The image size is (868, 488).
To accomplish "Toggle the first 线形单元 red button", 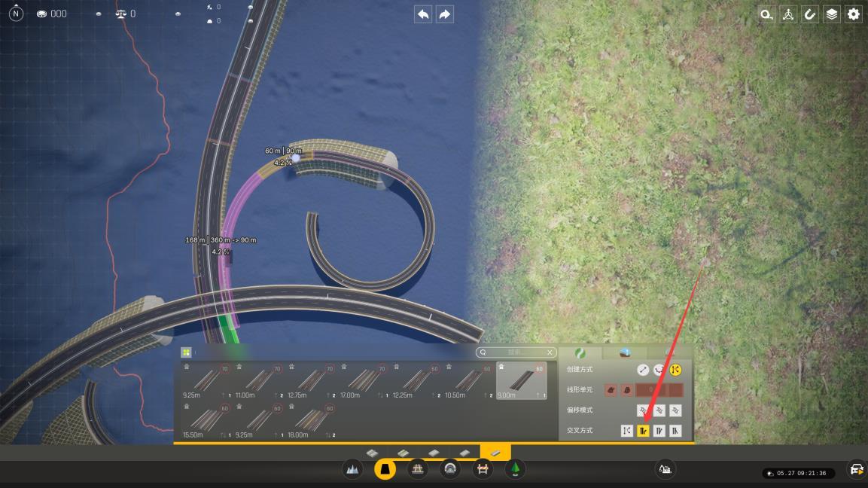I will [611, 390].
